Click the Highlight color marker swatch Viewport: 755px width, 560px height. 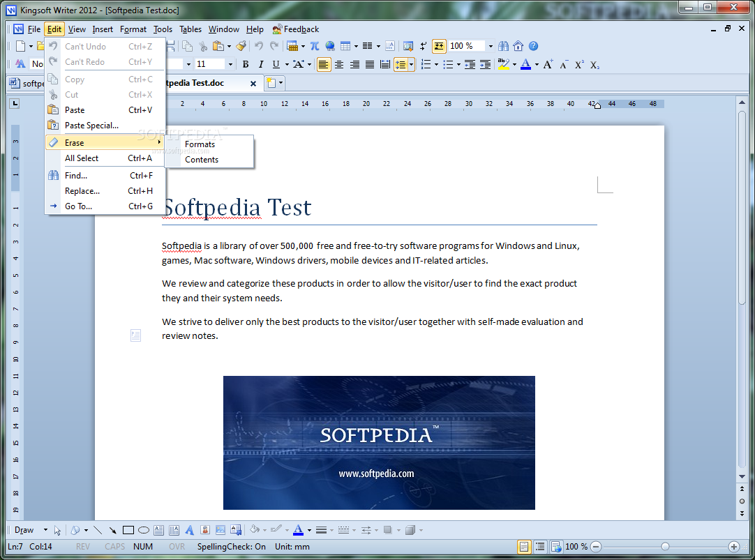(504, 64)
